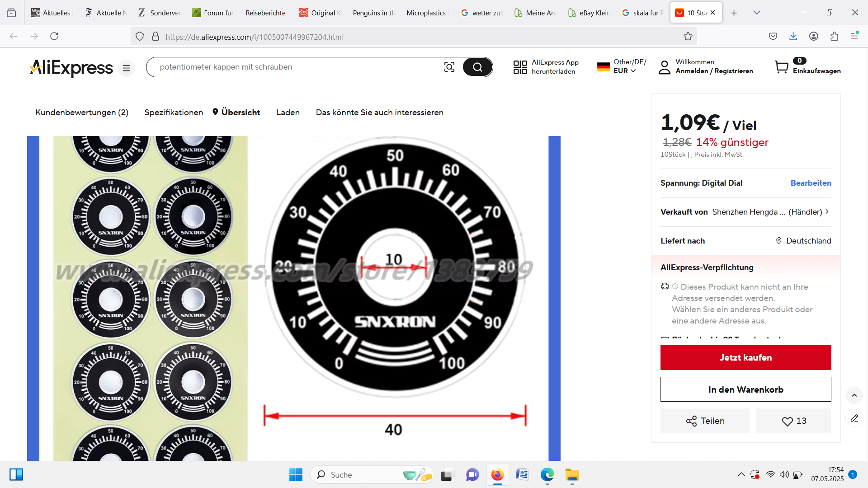Open Firefox tab overview icon
The image size is (868, 488).
pyautogui.click(x=11, y=13)
